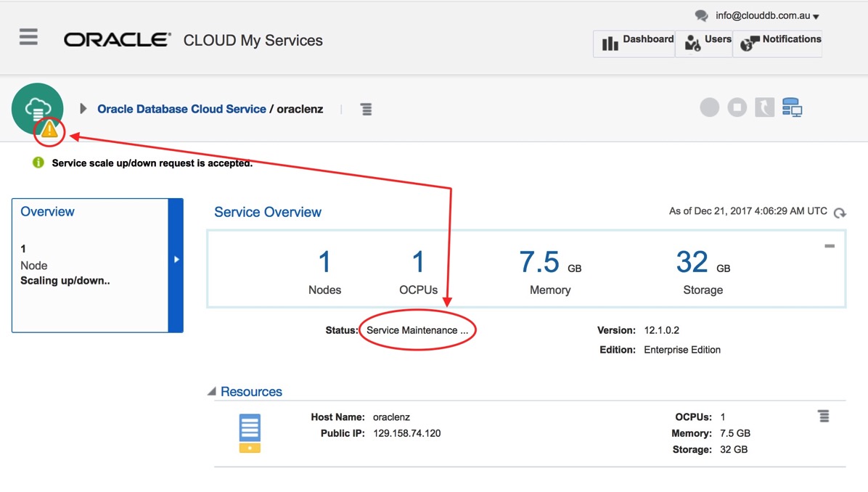This screenshot has height=492, width=868.
Task: Click the gray restart arrow icon
Action: (764, 108)
